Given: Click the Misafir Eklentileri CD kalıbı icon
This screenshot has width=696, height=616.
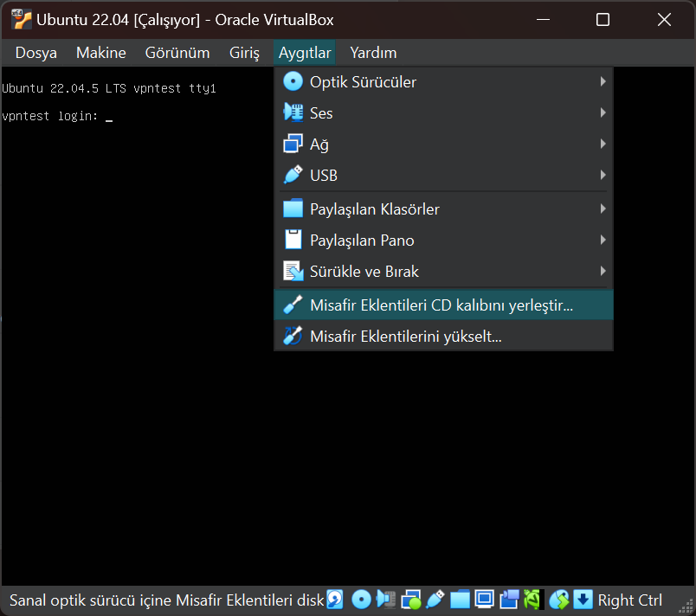Looking at the screenshot, I should coord(293,305).
